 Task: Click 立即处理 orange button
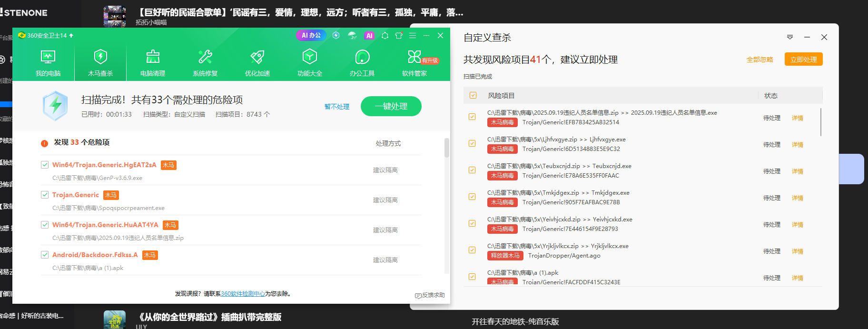point(804,60)
